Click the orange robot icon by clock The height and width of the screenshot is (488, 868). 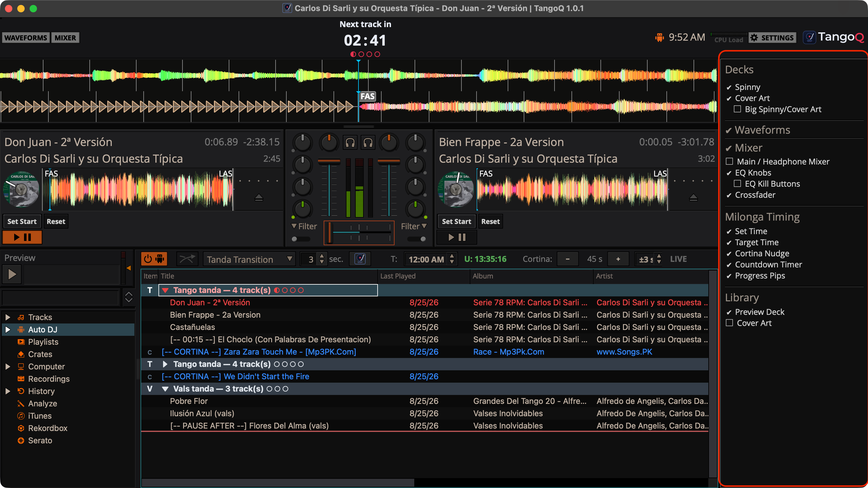(x=659, y=37)
